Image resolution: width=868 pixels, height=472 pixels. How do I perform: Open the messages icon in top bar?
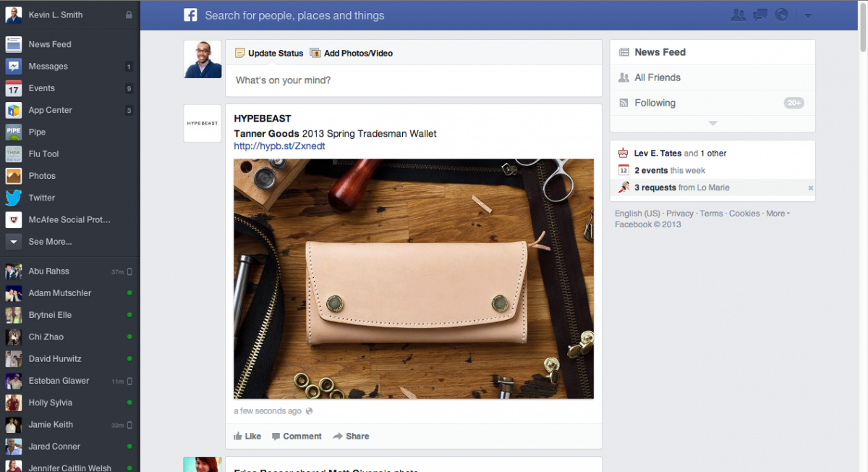pyautogui.click(x=759, y=14)
